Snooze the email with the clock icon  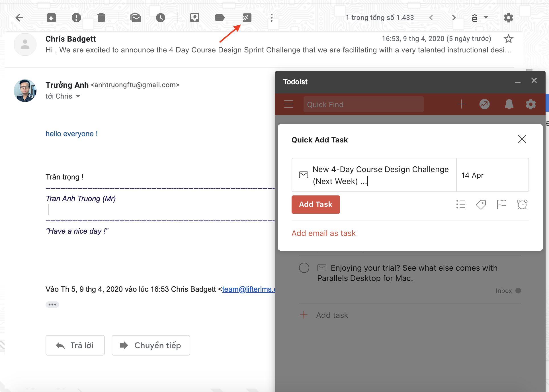161,18
